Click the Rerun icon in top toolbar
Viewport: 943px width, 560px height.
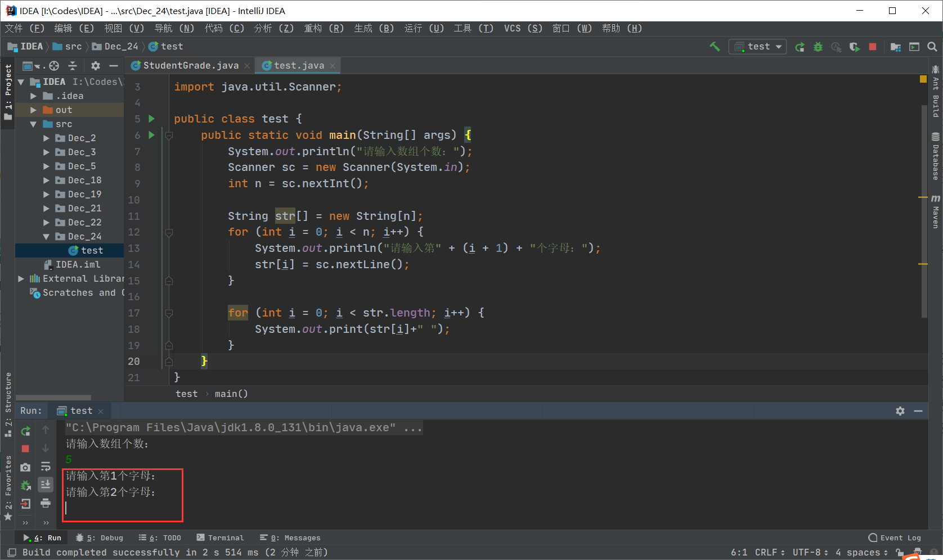point(800,47)
